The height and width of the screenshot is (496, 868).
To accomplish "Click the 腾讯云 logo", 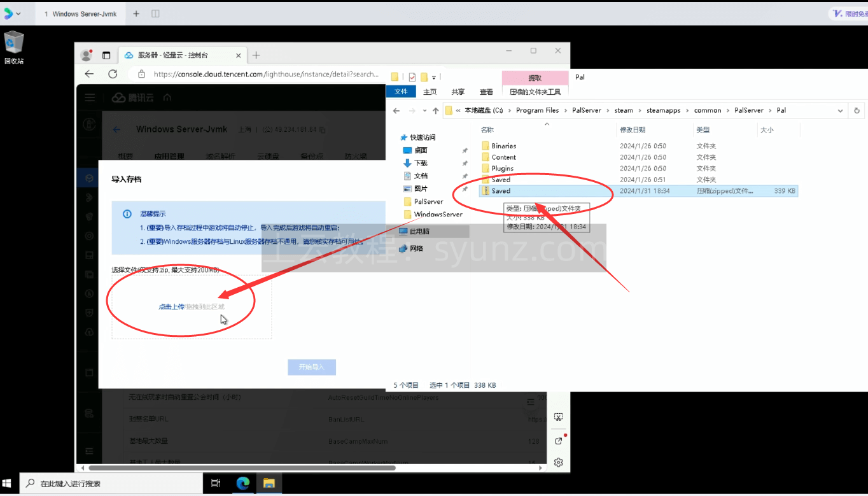I will (x=133, y=97).
